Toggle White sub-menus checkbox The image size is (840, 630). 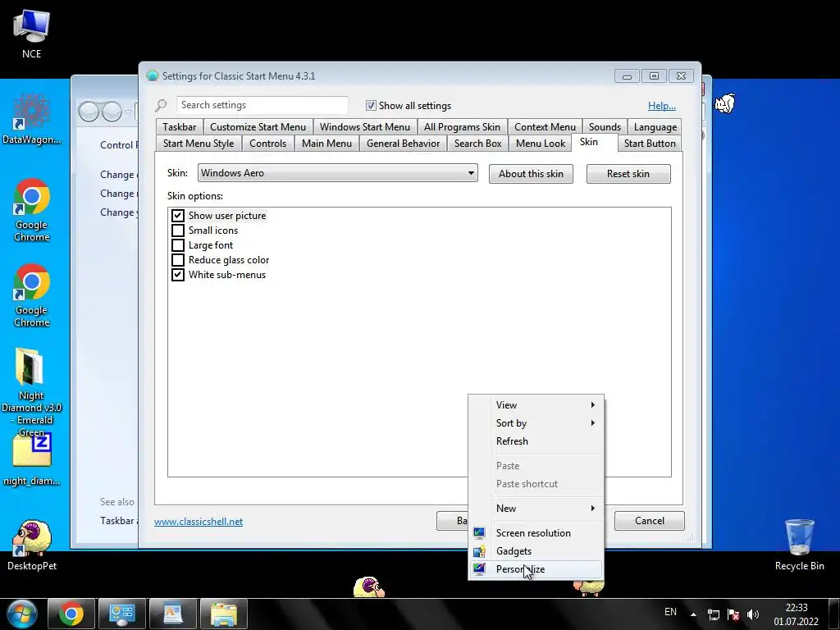pos(178,275)
